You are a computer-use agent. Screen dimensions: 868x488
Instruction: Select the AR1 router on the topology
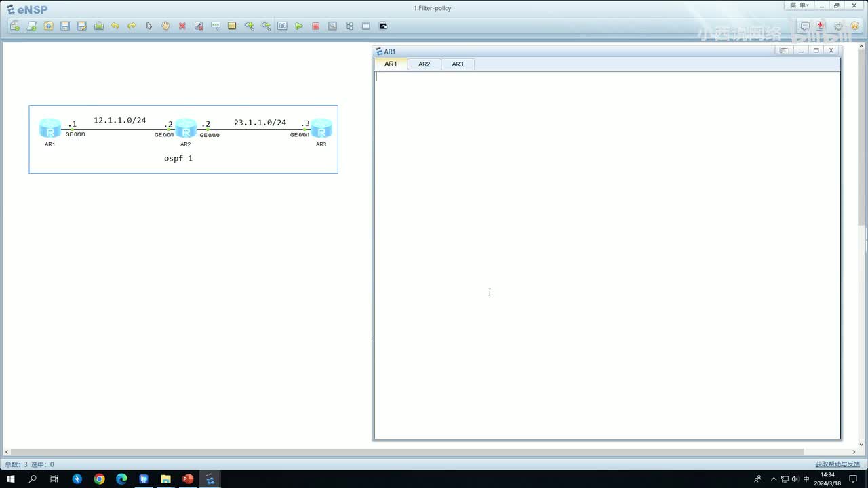pyautogui.click(x=50, y=128)
